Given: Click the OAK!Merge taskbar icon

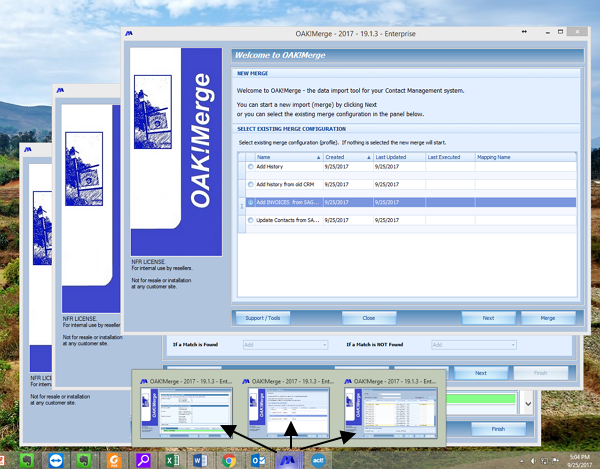Looking at the screenshot, I should point(289,460).
